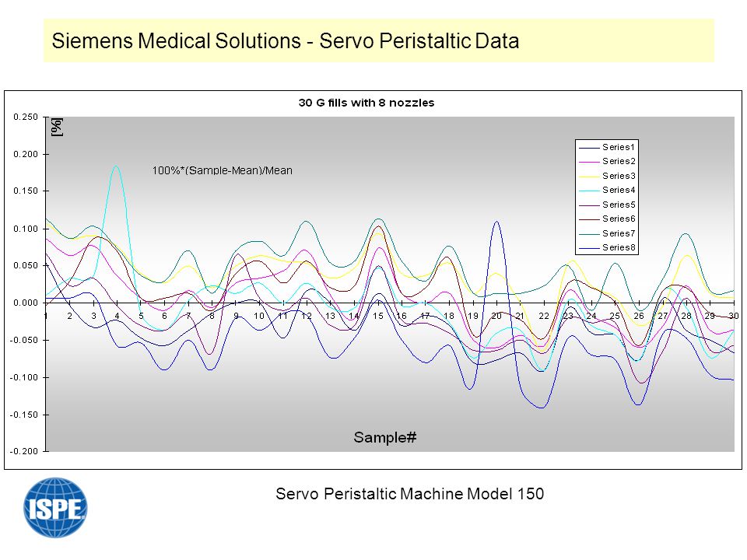Click x-axis sample label 30
Image resolution: width=747 pixels, height=560 pixels.
coord(734,316)
